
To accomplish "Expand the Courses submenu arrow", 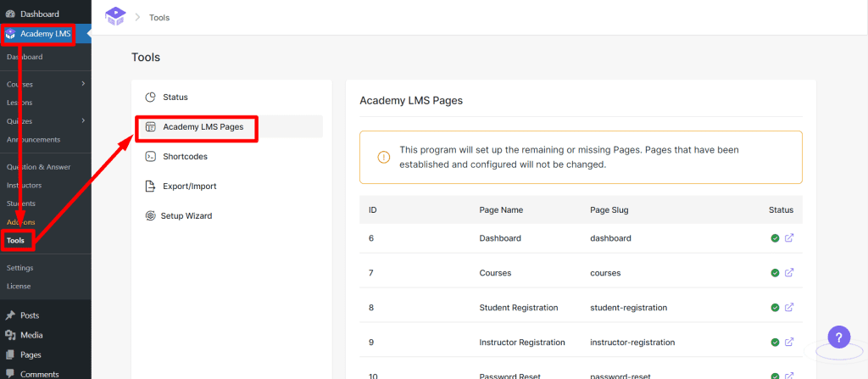I will pyautogui.click(x=83, y=84).
